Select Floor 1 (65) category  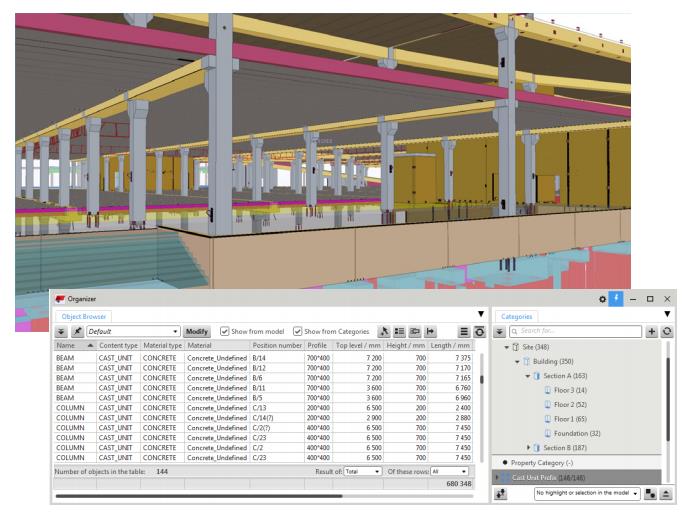[x=570, y=419]
